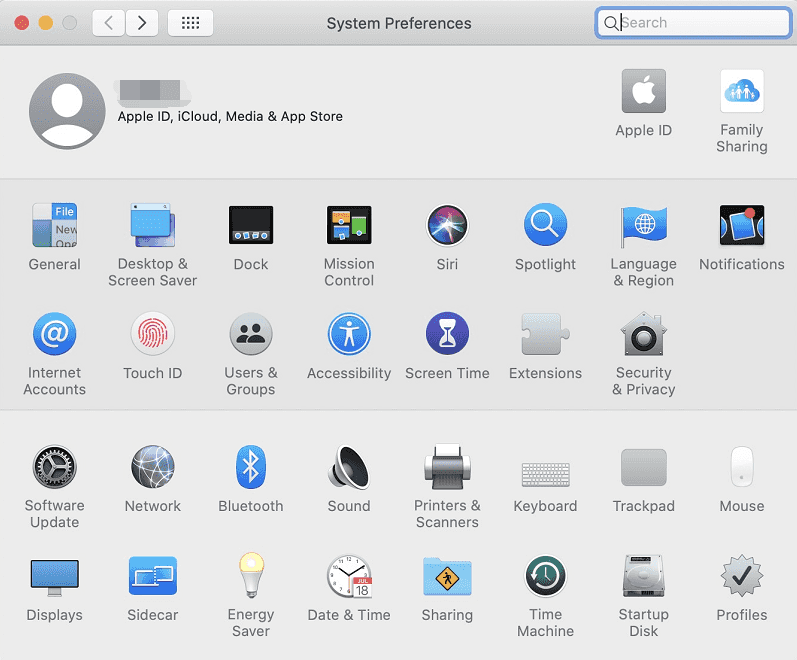Open the Family Sharing pane
797x660 pixels.
click(x=741, y=93)
